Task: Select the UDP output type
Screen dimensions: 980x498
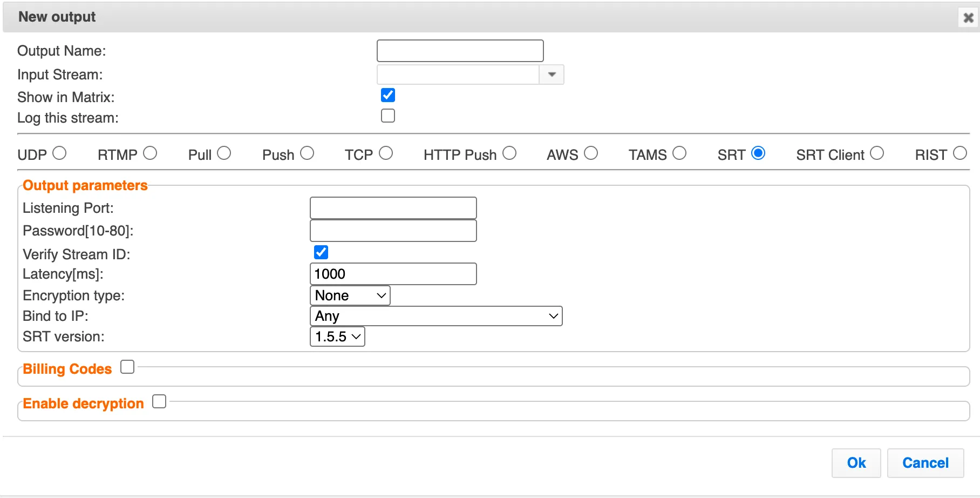Action: click(59, 153)
